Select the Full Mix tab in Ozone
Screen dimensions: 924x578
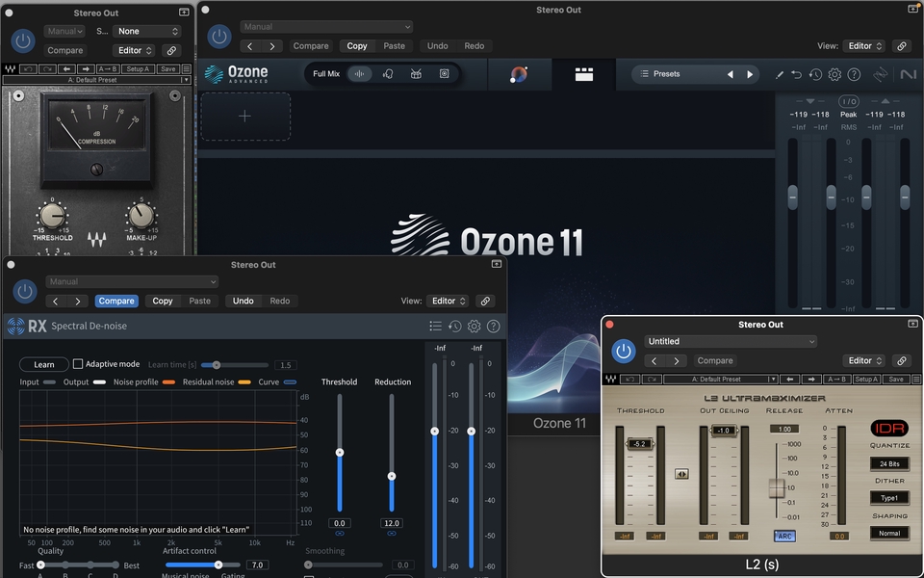click(x=326, y=74)
